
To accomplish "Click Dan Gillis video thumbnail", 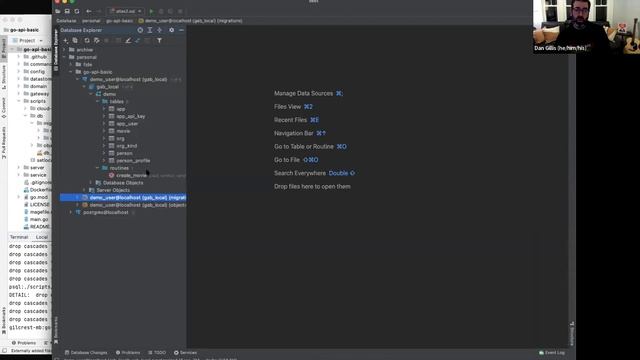I will pos(586,27).
